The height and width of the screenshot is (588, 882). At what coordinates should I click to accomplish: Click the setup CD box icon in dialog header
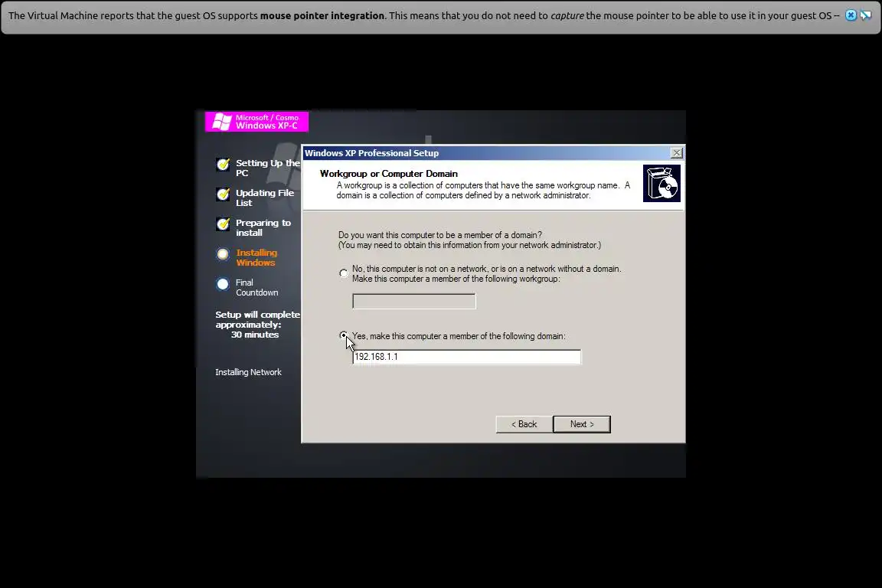pyautogui.click(x=661, y=184)
